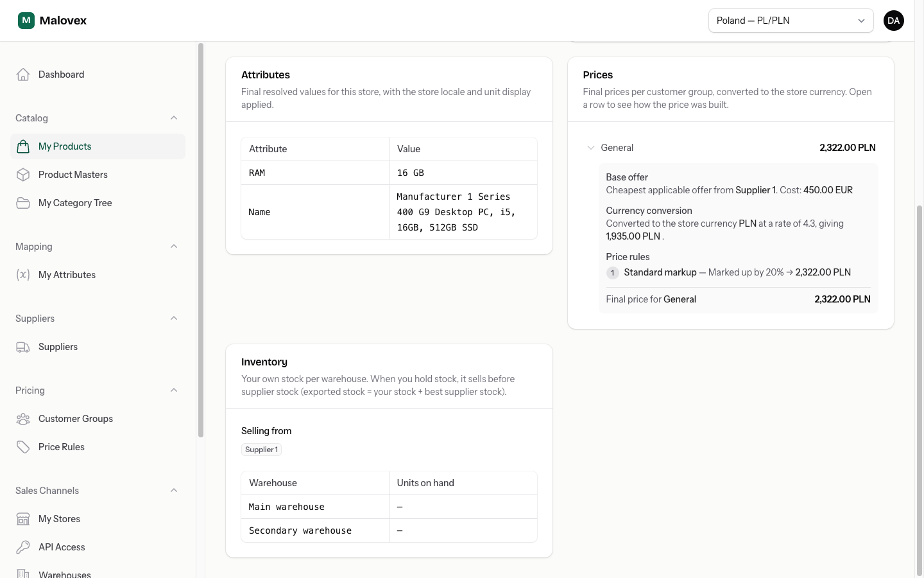Click the Final price for General row
The image size is (924, 578).
(738, 299)
